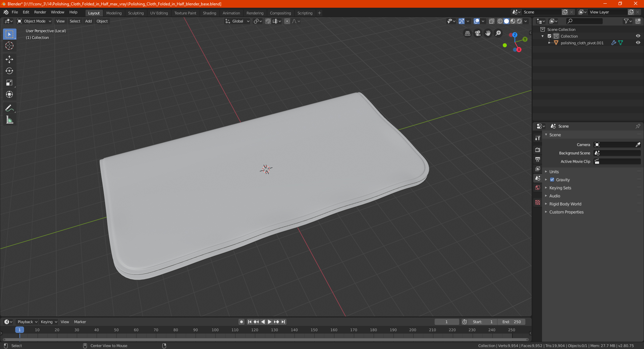The width and height of the screenshot is (644, 349).
Task: Play the animation forward
Action: pos(270,322)
